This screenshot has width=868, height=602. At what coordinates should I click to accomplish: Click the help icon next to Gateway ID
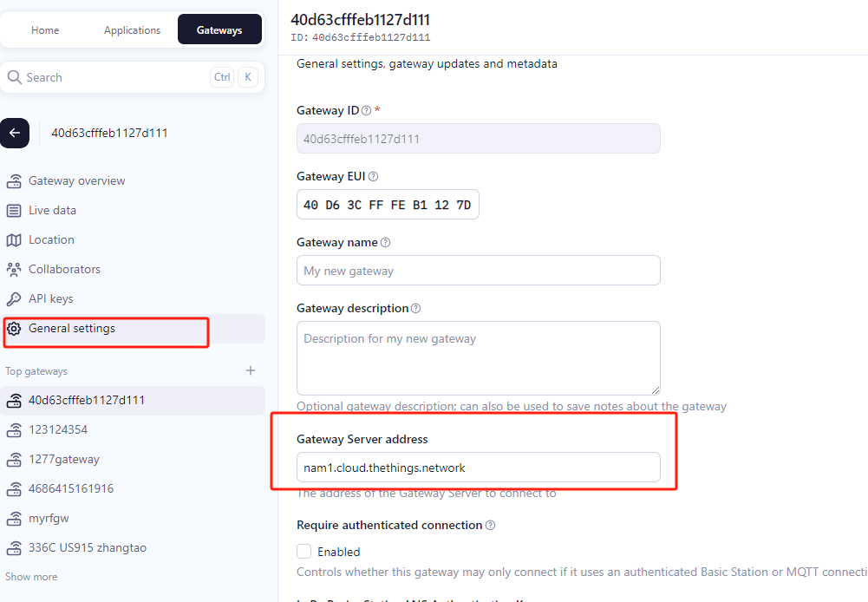coord(366,111)
